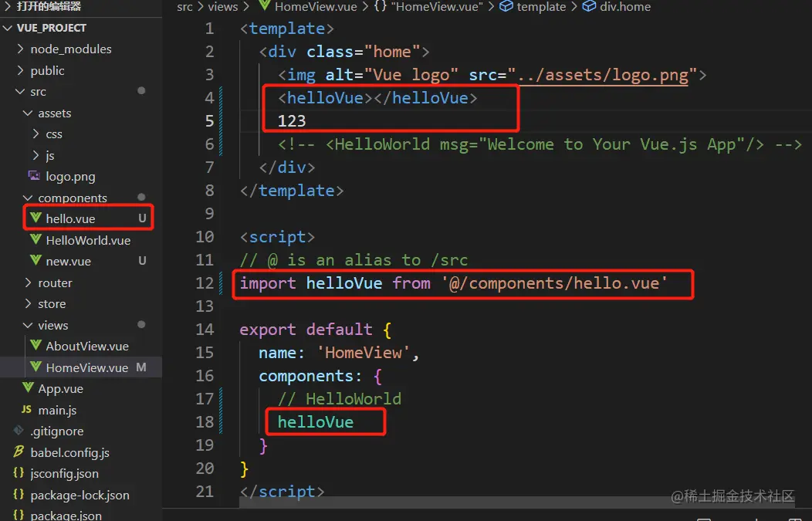Image resolution: width=812 pixels, height=521 pixels.
Task: Expand the js folder
Action: (36, 155)
